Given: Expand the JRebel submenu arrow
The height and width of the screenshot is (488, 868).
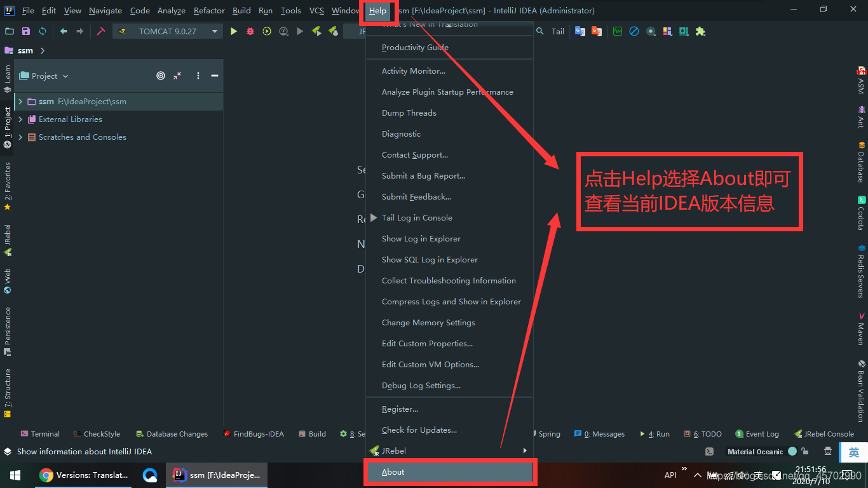Looking at the screenshot, I should (x=525, y=451).
